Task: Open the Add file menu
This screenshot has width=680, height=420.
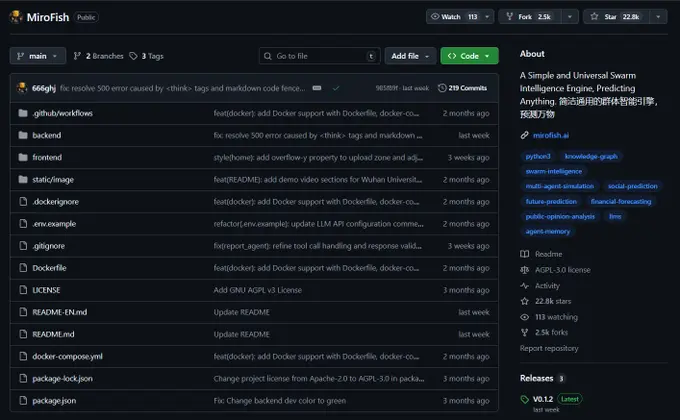Action: tap(412, 56)
